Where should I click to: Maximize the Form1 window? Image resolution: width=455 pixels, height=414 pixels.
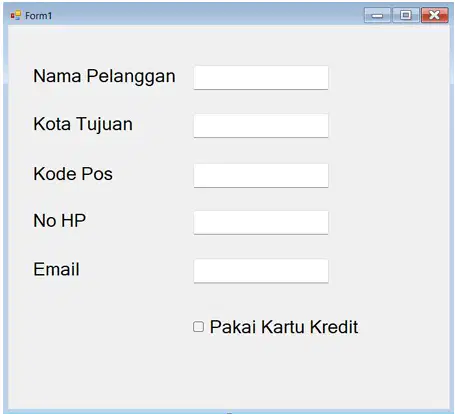pos(406,15)
